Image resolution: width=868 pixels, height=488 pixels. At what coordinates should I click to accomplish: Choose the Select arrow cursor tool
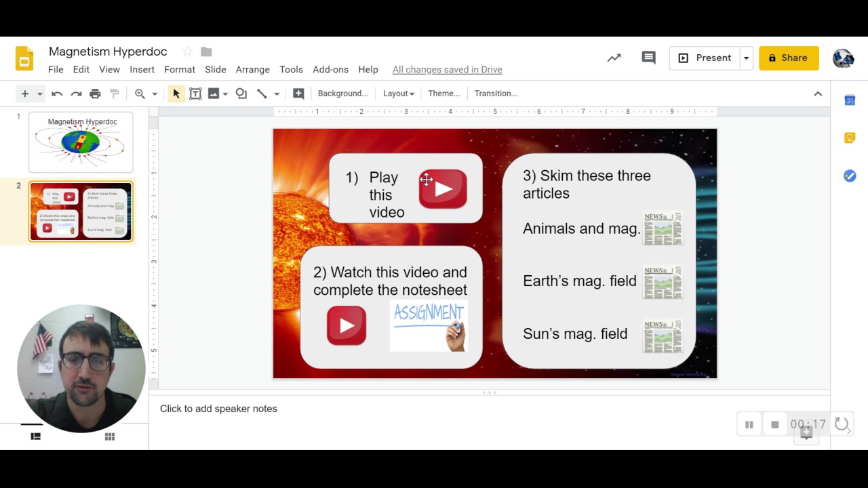pyautogui.click(x=176, y=94)
